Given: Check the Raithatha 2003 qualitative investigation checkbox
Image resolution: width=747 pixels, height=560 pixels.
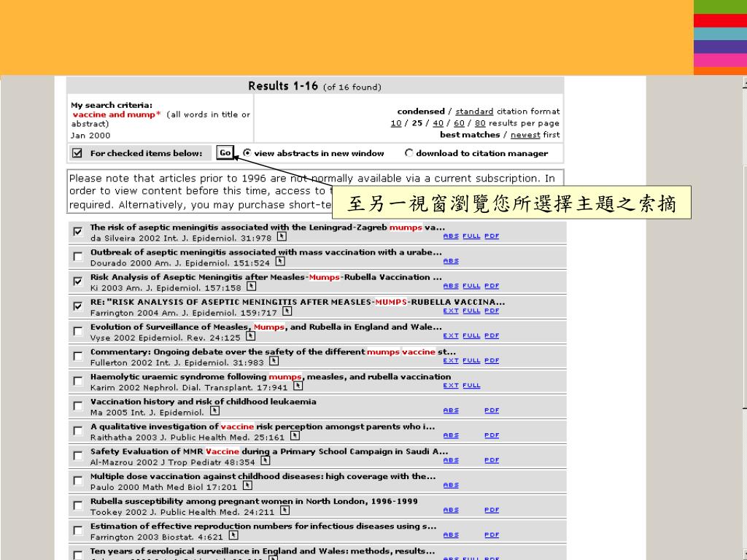Looking at the screenshot, I should (x=77, y=431).
